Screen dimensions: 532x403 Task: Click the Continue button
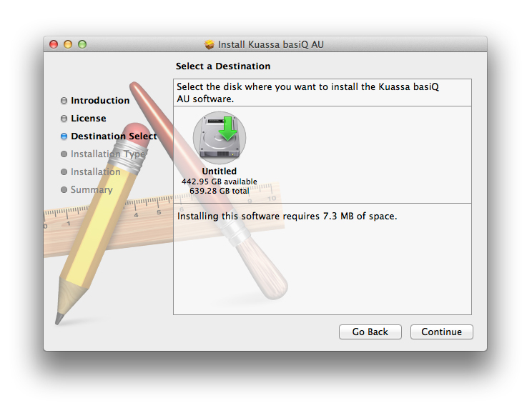[441, 332]
